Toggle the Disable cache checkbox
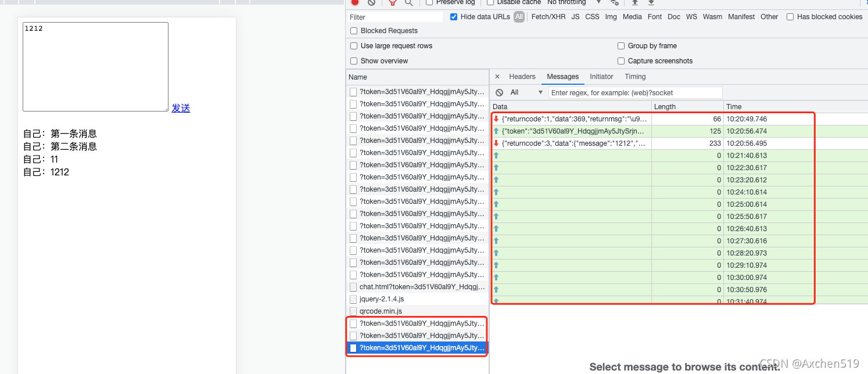 pos(490,2)
